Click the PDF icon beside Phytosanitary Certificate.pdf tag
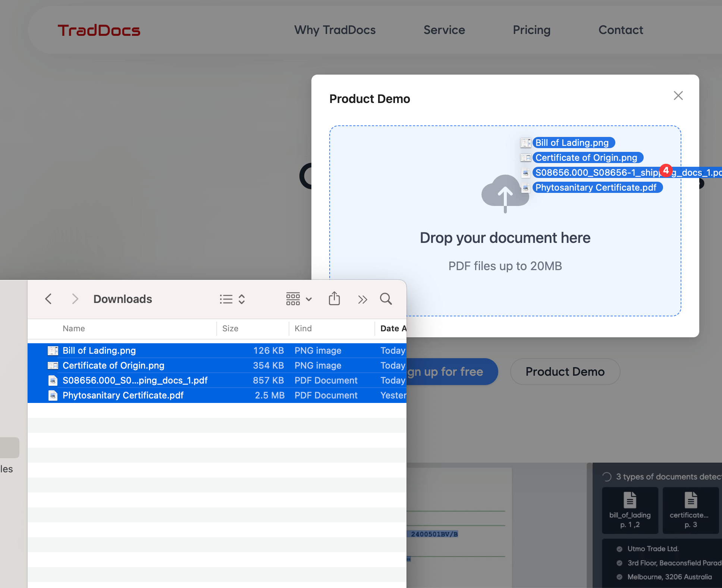This screenshot has width=722, height=588. (x=526, y=187)
